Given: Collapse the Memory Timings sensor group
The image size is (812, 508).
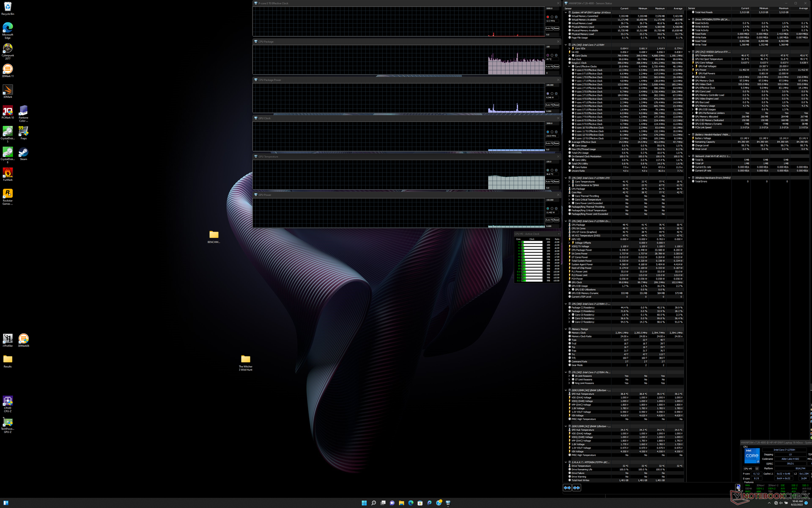Looking at the screenshot, I should pos(566,329).
